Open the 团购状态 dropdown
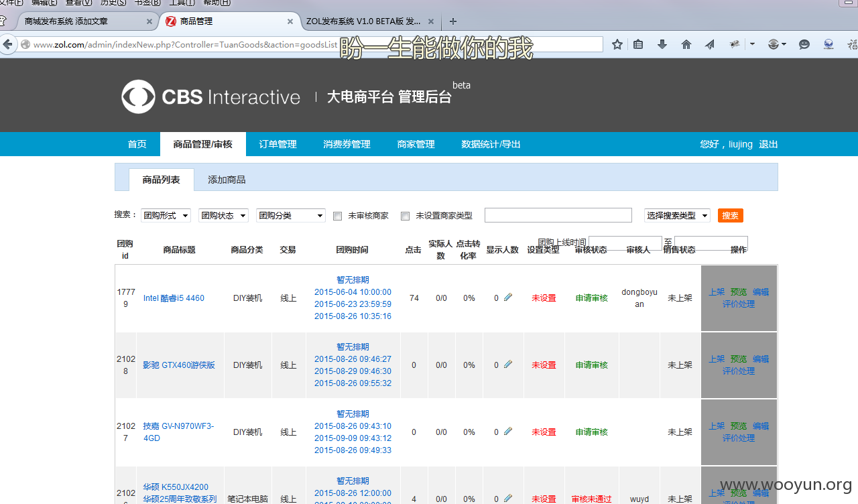The width and height of the screenshot is (858, 504). [x=223, y=215]
